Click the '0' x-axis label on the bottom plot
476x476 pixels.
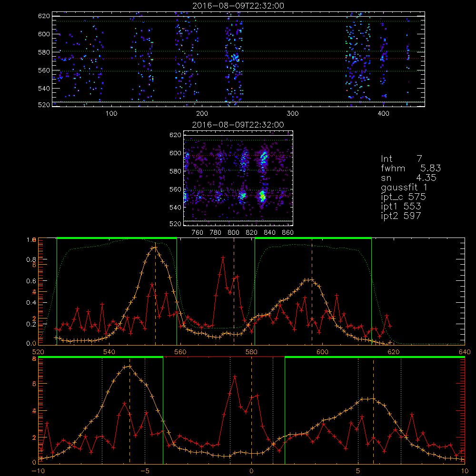tap(251, 471)
